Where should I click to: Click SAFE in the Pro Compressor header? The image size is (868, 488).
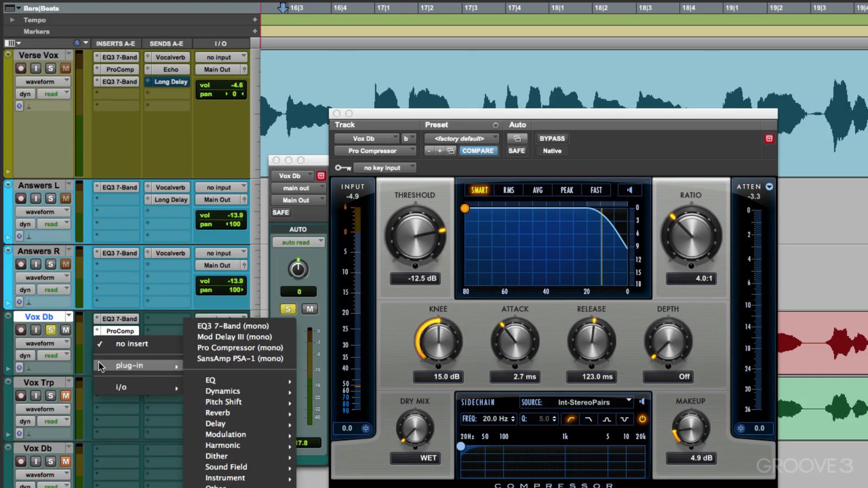(516, 151)
